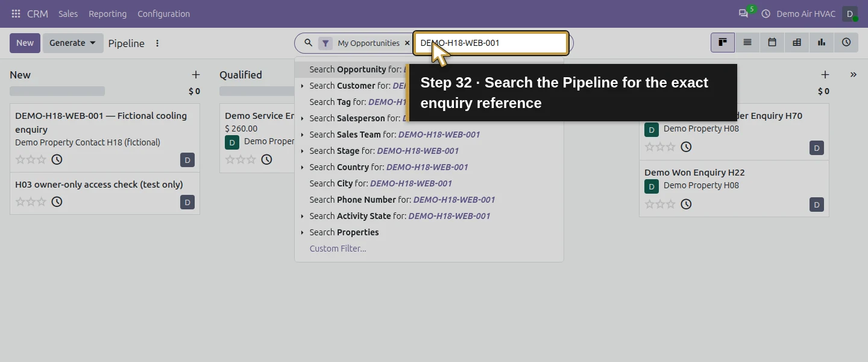Switch to Pivot view
The width and height of the screenshot is (868, 362).
click(x=797, y=43)
